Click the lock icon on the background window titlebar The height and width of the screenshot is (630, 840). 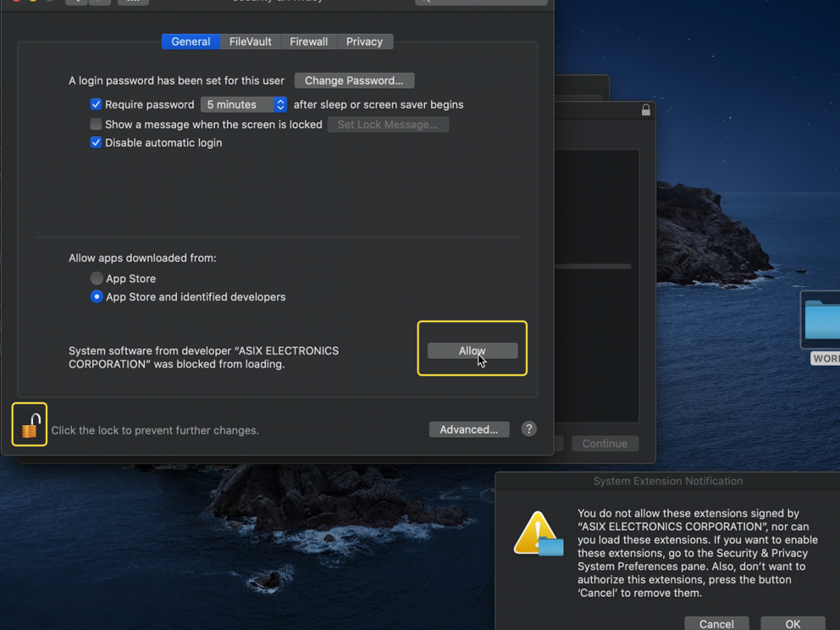pos(645,109)
